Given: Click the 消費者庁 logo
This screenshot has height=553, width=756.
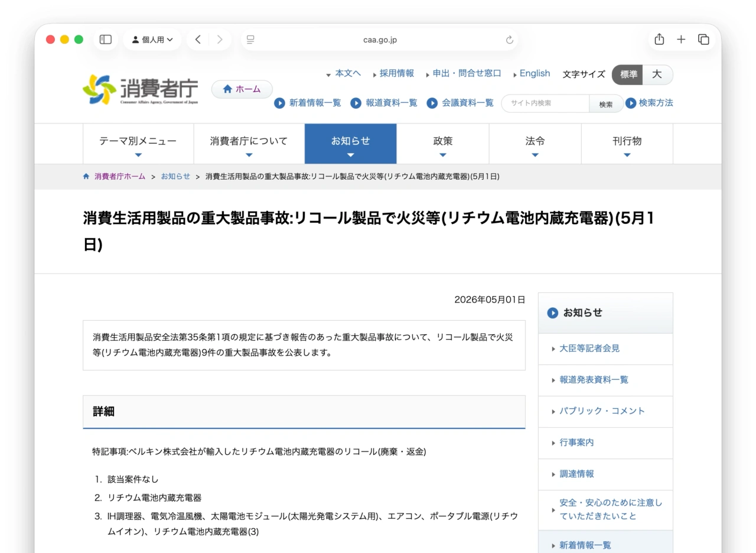Looking at the screenshot, I should point(141,89).
